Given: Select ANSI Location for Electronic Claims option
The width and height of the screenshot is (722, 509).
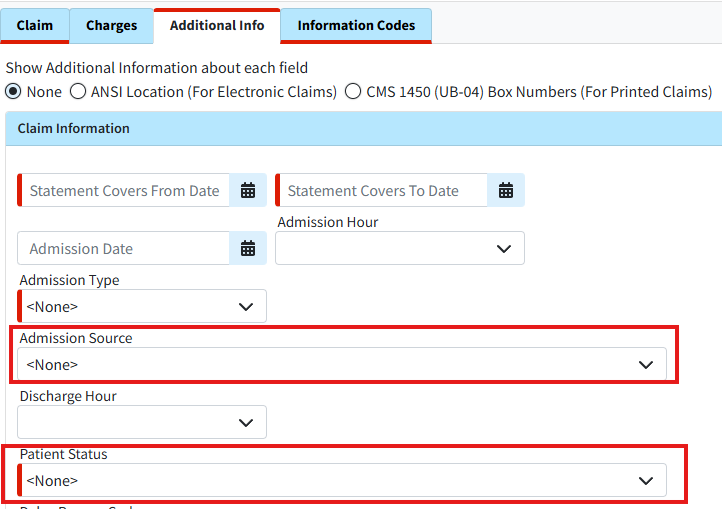Looking at the screenshot, I should coord(78,92).
